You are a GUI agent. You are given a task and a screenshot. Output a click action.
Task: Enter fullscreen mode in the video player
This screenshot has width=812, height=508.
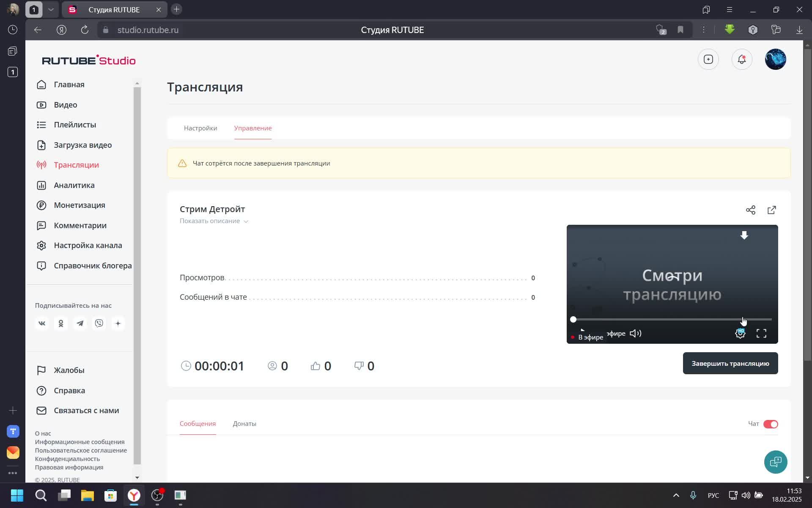pos(761,333)
